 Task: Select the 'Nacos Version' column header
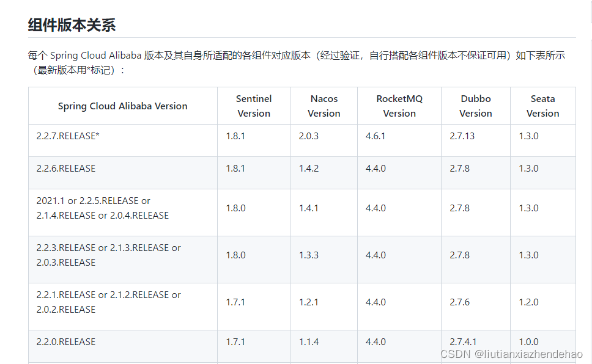tap(324, 106)
